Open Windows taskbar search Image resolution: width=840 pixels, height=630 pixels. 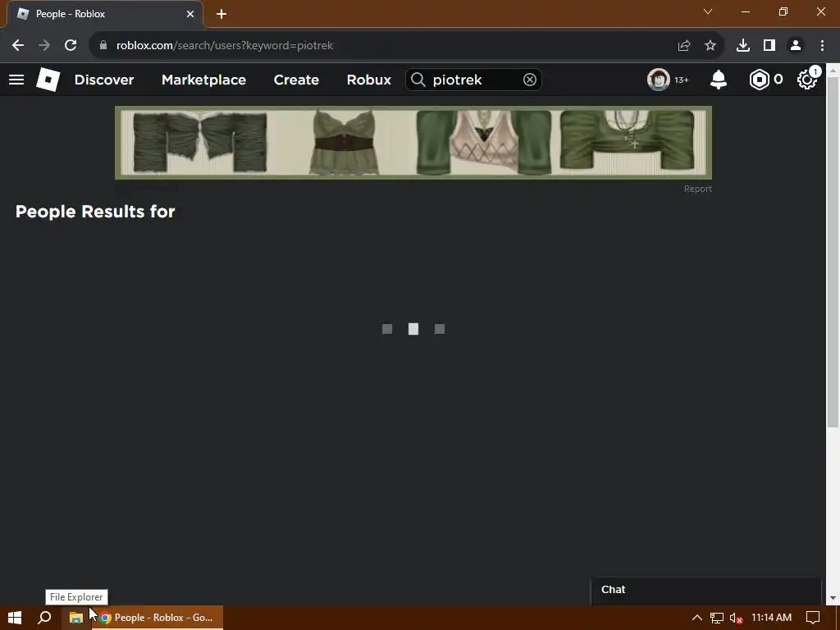point(44,618)
